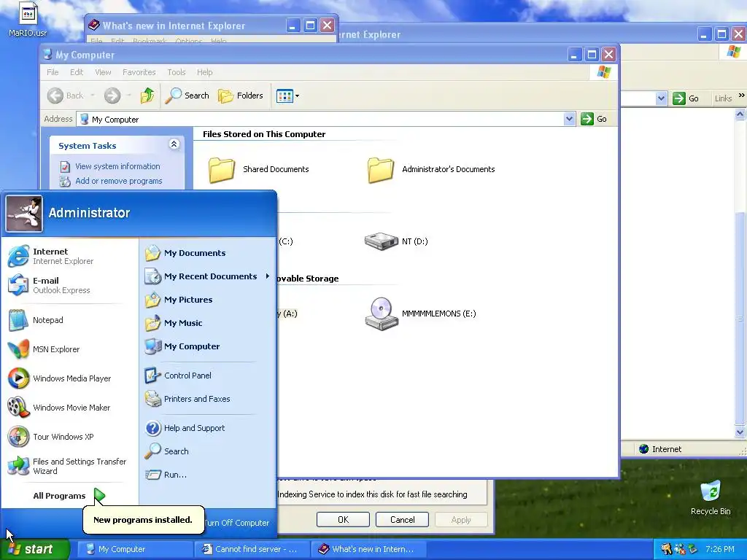The height and width of the screenshot is (560, 747).
Task: Open Views dropdown in toolbar
Action: pyautogui.click(x=287, y=96)
